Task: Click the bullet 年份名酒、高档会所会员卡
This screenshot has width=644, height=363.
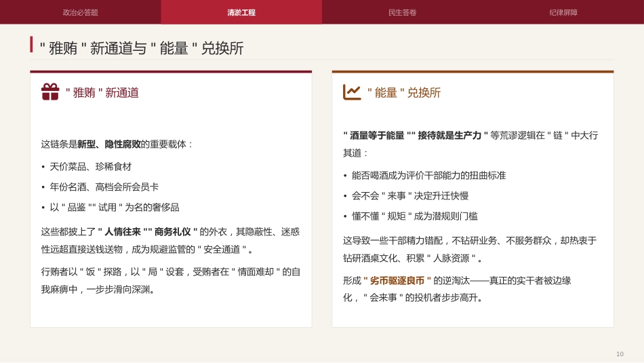Action: [x=104, y=187]
